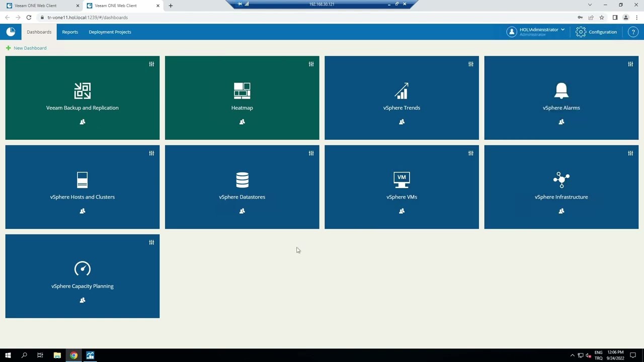The height and width of the screenshot is (362, 644).
Task: Click the vSphere Hosts and Clusters server icon
Action: [83, 180]
